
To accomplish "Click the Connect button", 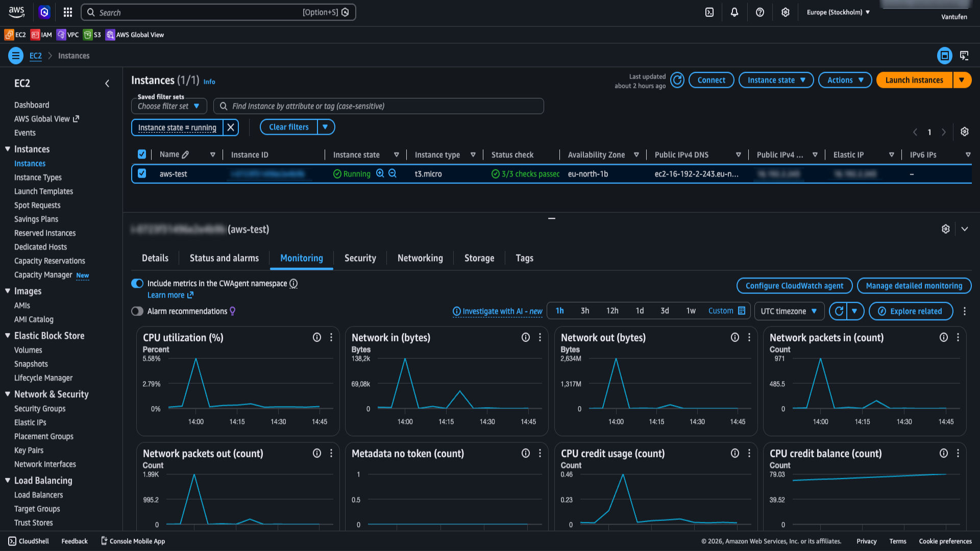I will tap(712, 80).
